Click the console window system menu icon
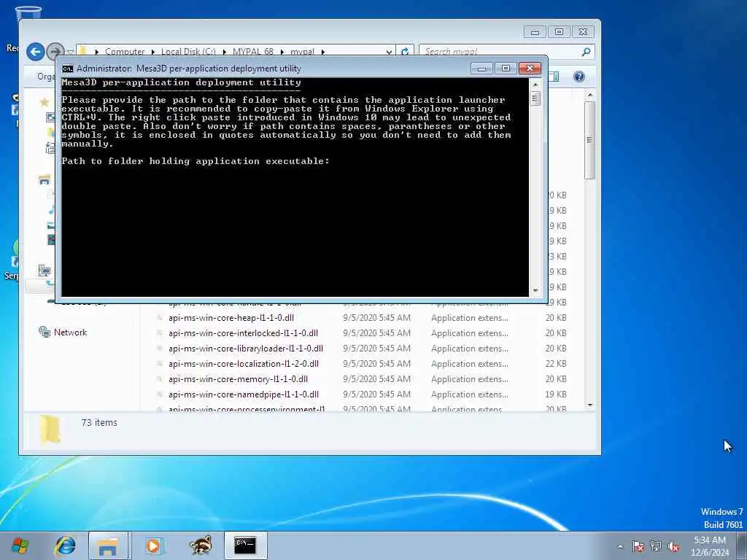747x560 pixels. click(68, 69)
